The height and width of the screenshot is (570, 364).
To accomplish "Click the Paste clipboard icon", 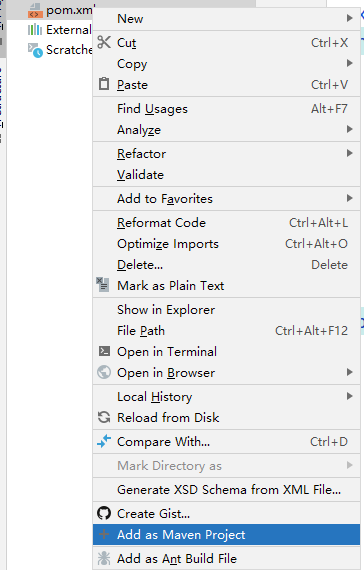I will point(104,84).
